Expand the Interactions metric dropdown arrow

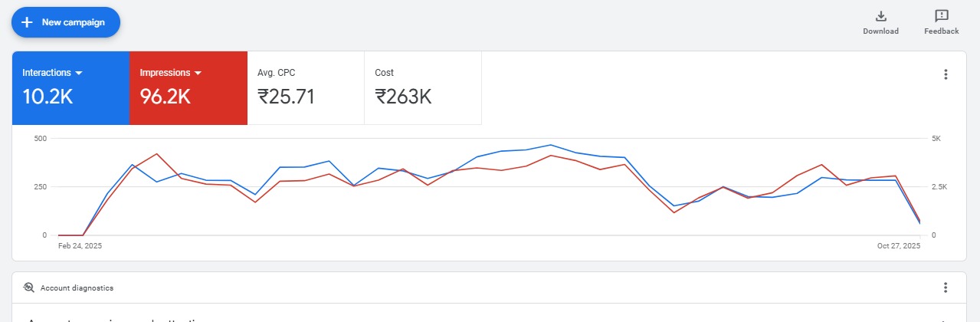[x=79, y=73]
